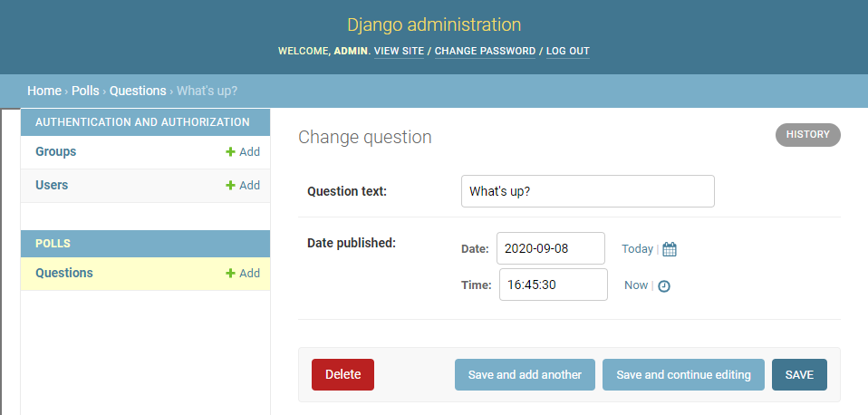Click the Delete button
This screenshot has height=415, width=868.
[342, 374]
